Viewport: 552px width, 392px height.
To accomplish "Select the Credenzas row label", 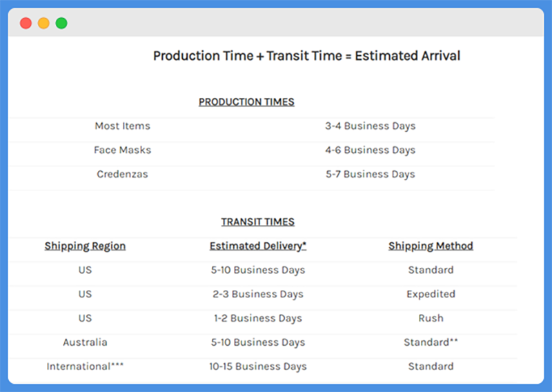I will click(x=123, y=174).
